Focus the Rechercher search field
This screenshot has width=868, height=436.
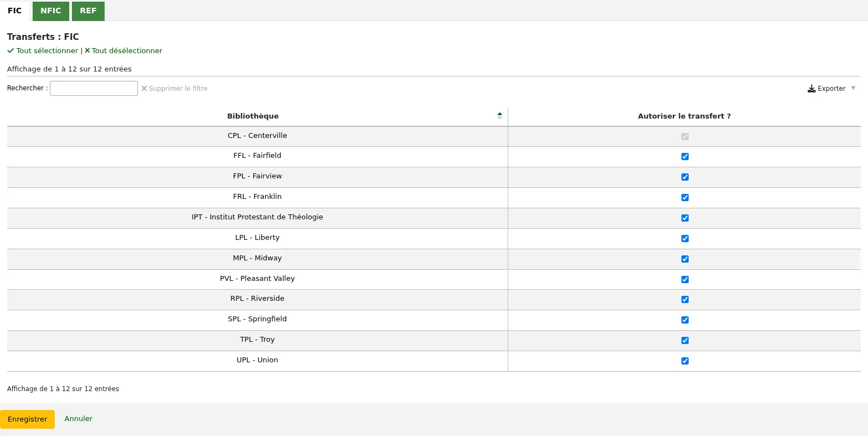94,88
